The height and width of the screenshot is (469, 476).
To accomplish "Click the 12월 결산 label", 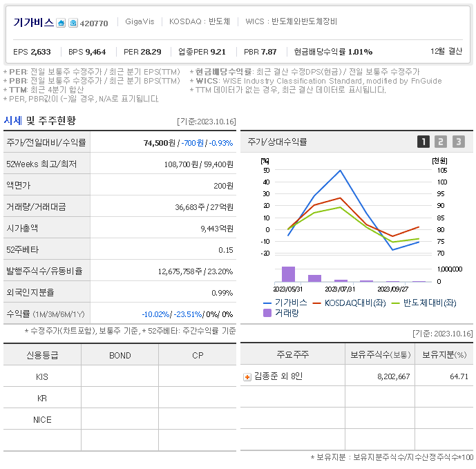I will point(446,51).
